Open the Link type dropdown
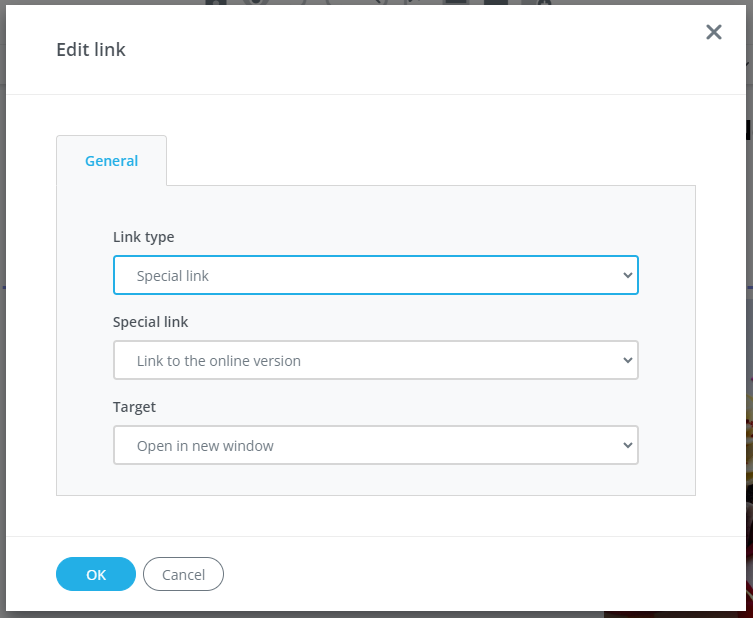Image resolution: width=753 pixels, height=618 pixels. (x=375, y=275)
